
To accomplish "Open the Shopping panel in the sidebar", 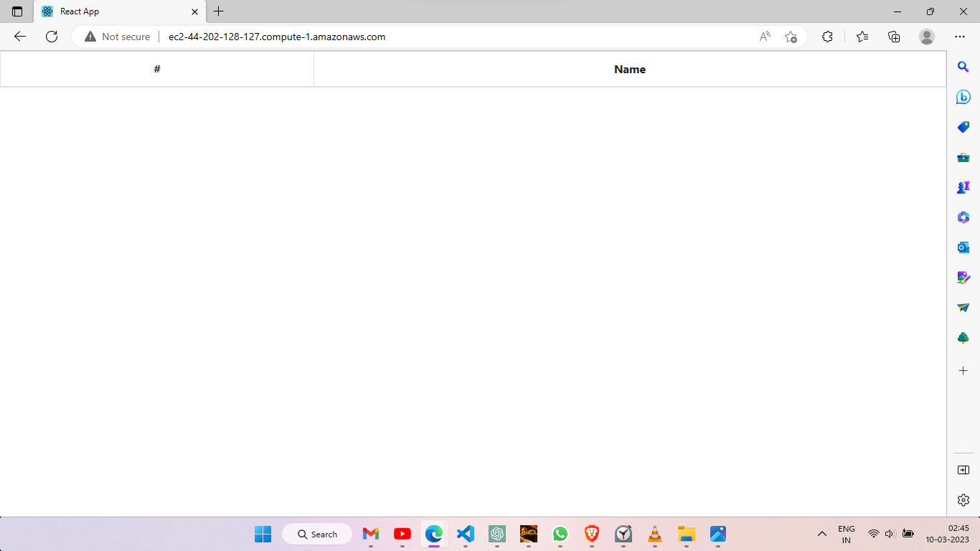I will tap(963, 127).
